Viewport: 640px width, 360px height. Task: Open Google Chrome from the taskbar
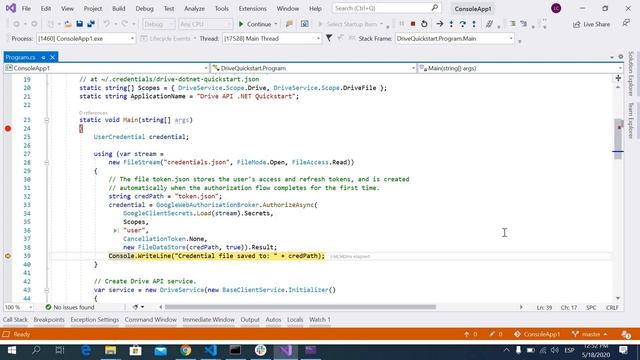186,350
